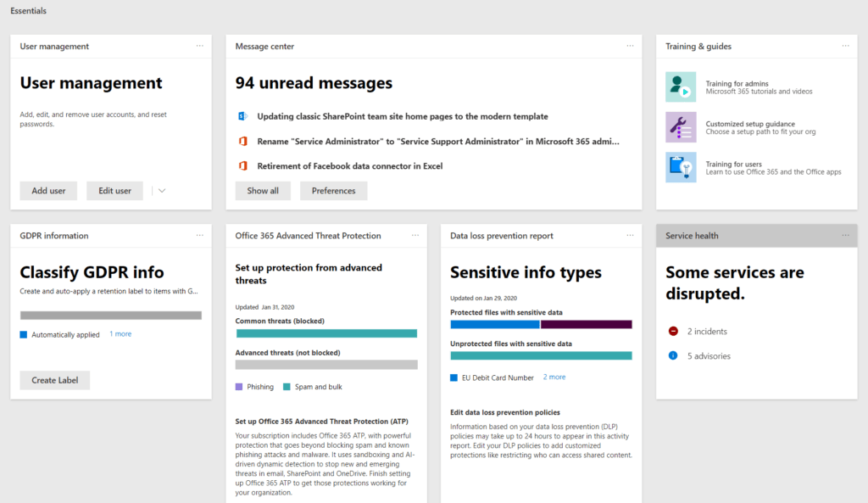
Task: Open the User management card ellipsis menu
Action: (x=200, y=46)
